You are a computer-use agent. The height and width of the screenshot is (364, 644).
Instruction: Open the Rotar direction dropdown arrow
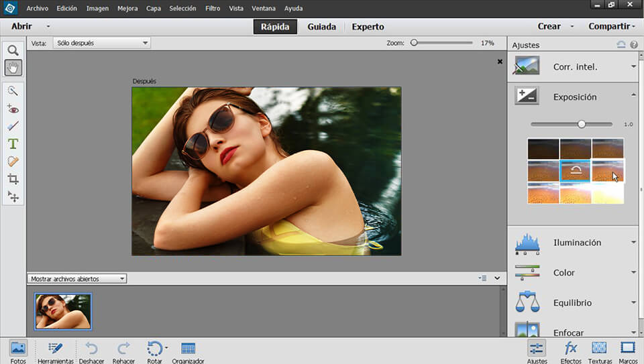point(166,348)
